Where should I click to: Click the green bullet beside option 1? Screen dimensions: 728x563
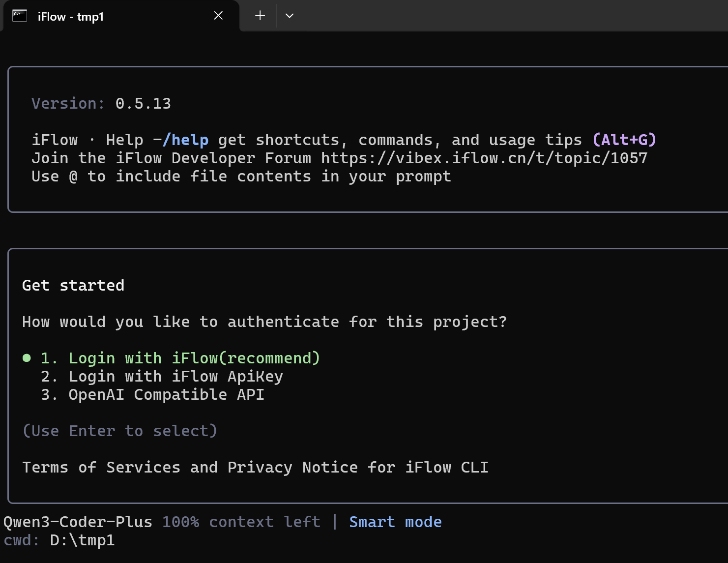[27, 358]
